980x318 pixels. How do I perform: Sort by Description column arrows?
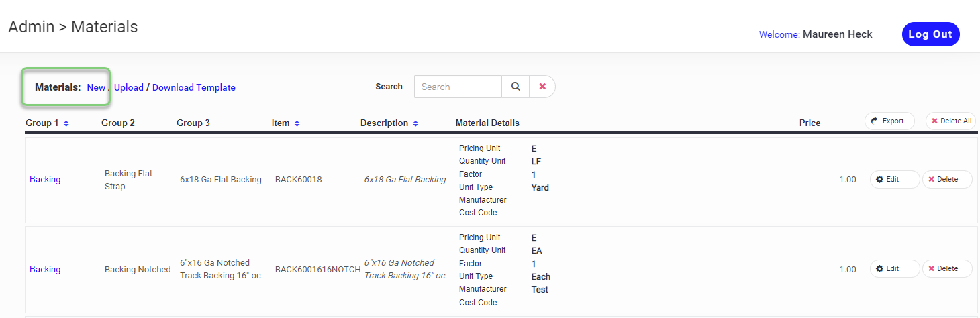[x=415, y=123]
